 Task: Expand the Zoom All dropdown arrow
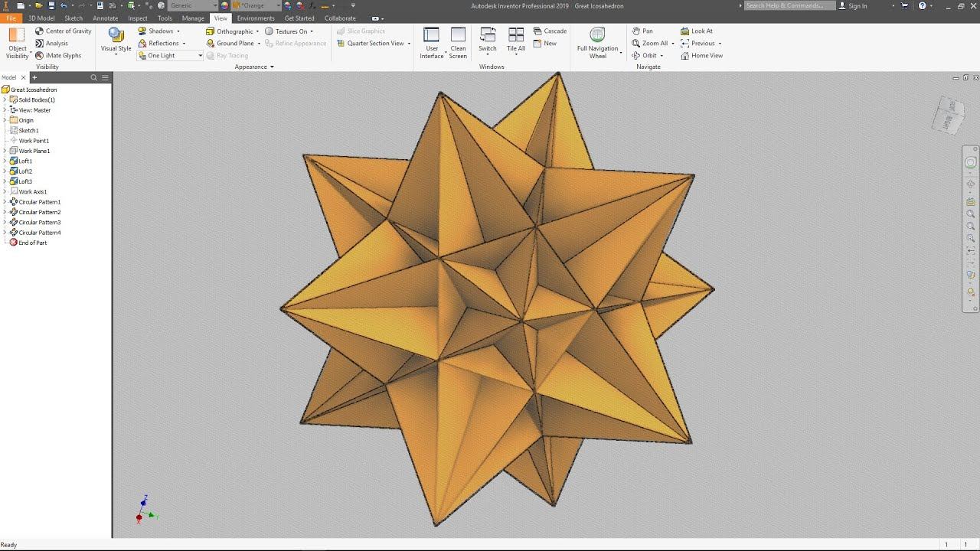click(673, 44)
